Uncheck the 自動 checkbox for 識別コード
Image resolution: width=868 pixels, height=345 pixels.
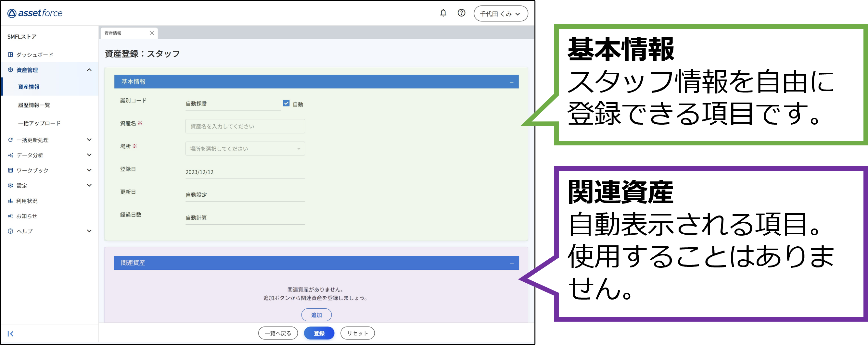pos(286,103)
